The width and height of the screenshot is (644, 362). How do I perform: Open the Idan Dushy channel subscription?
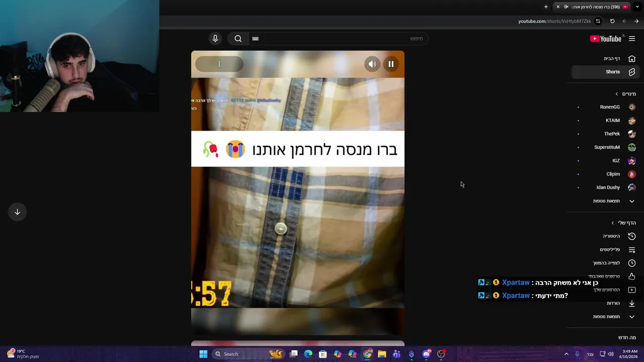pos(605,188)
